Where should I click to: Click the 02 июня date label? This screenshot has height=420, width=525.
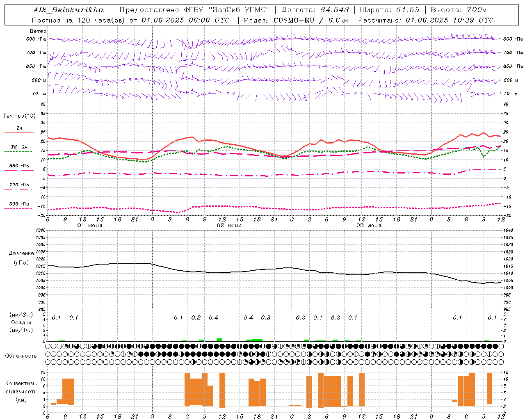point(229,226)
